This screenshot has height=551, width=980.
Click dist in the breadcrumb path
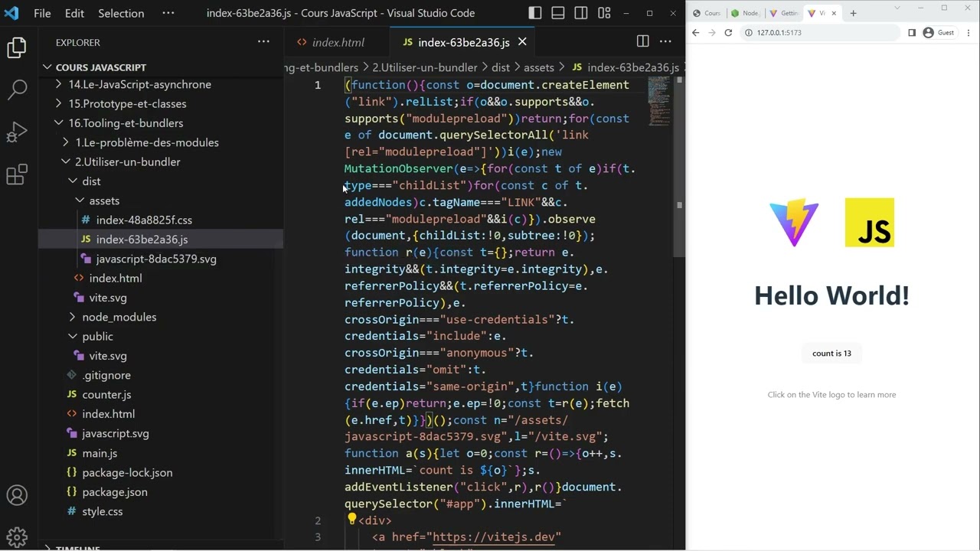[x=501, y=67]
